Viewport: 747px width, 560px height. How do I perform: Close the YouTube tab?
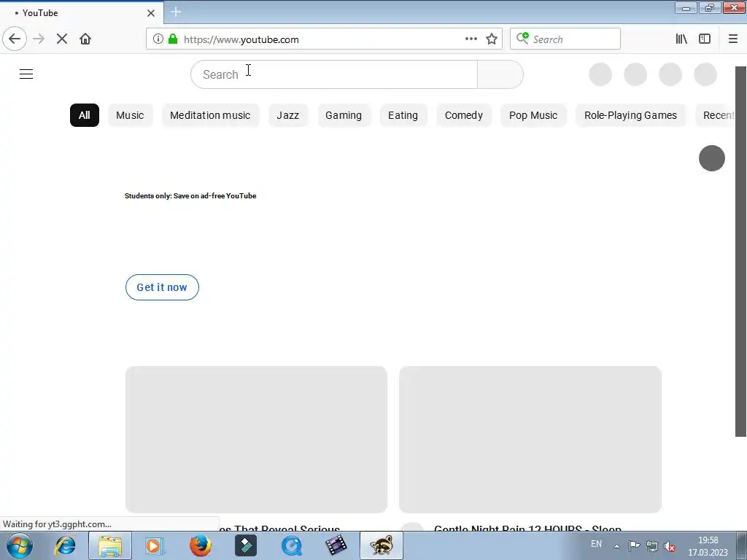tap(151, 13)
